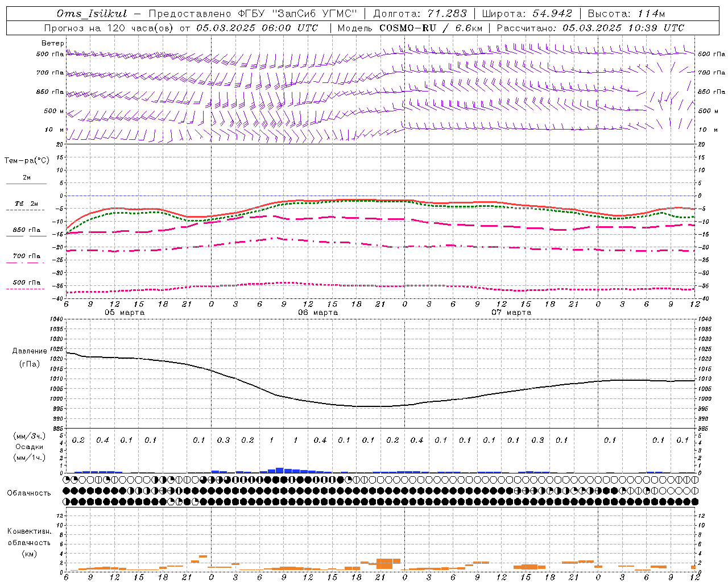Click the (мм/3ч.) precipitation unit label
The width and height of the screenshot is (728, 582).
pos(29,436)
